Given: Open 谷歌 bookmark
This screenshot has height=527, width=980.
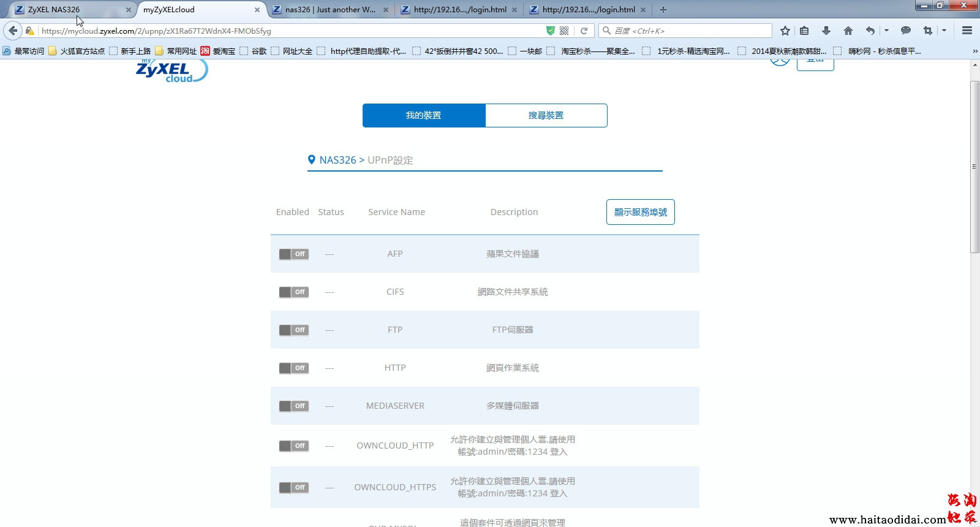Looking at the screenshot, I should pyautogui.click(x=254, y=51).
